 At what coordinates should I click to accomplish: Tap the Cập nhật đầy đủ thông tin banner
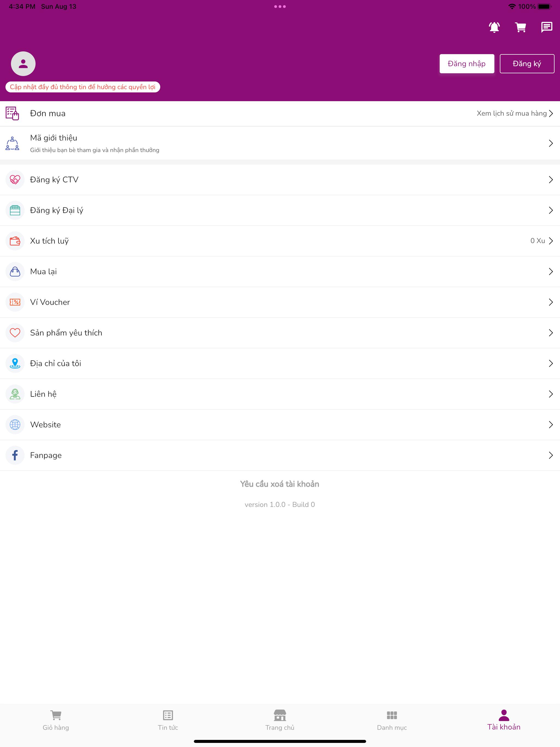[83, 87]
